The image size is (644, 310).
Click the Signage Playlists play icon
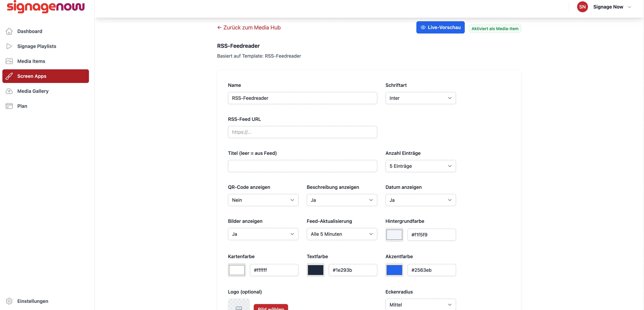(9, 46)
